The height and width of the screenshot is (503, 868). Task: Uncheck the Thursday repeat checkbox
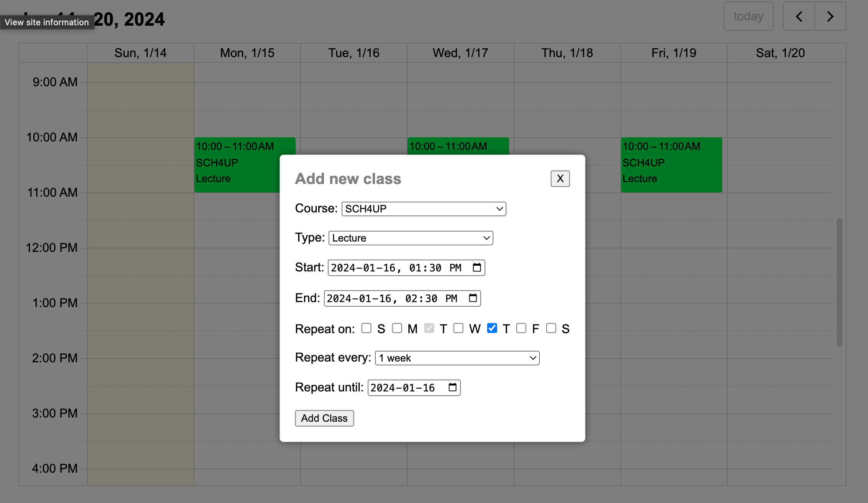(x=492, y=328)
